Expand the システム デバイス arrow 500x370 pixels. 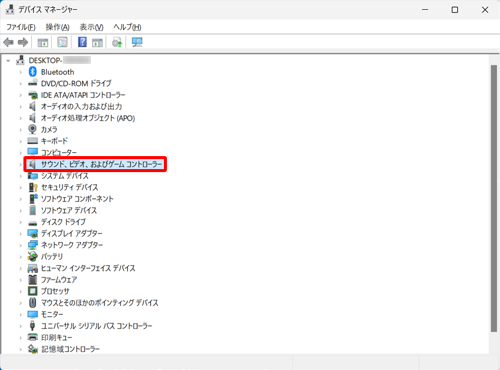(21, 176)
